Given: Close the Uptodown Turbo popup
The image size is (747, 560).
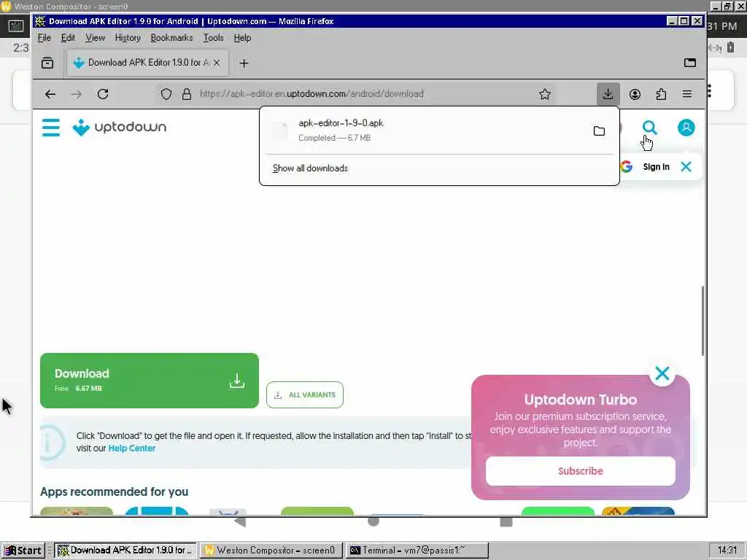Looking at the screenshot, I should coord(662,373).
